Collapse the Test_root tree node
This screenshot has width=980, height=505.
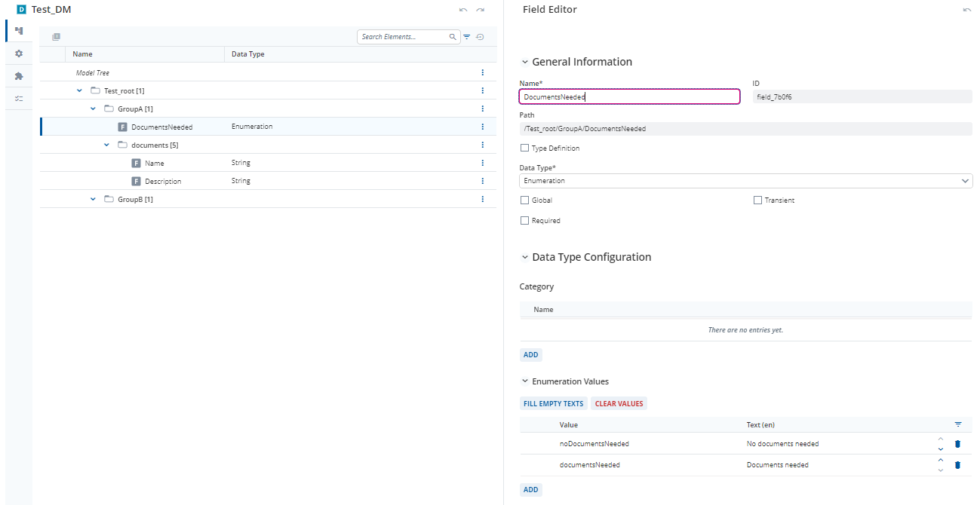[79, 90]
